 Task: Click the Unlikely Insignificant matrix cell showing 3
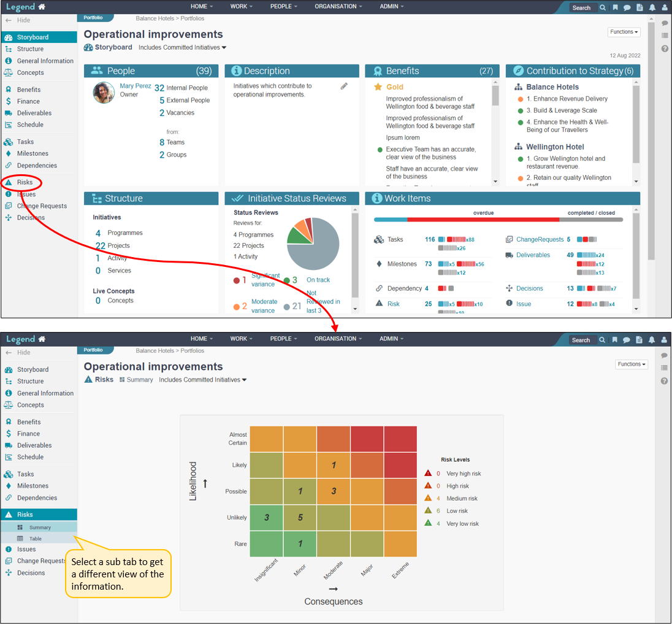tap(267, 518)
